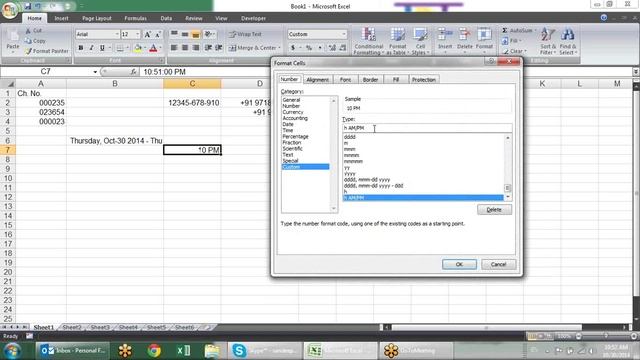Toggle Italic formatting
Viewport: 640px width, 360px height.
point(91,48)
